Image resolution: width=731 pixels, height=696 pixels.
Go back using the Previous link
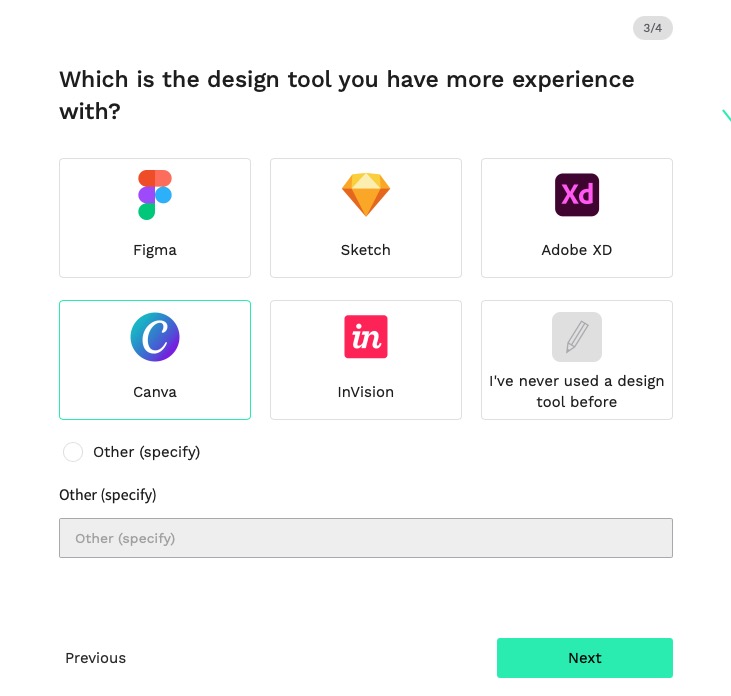coord(96,658)
